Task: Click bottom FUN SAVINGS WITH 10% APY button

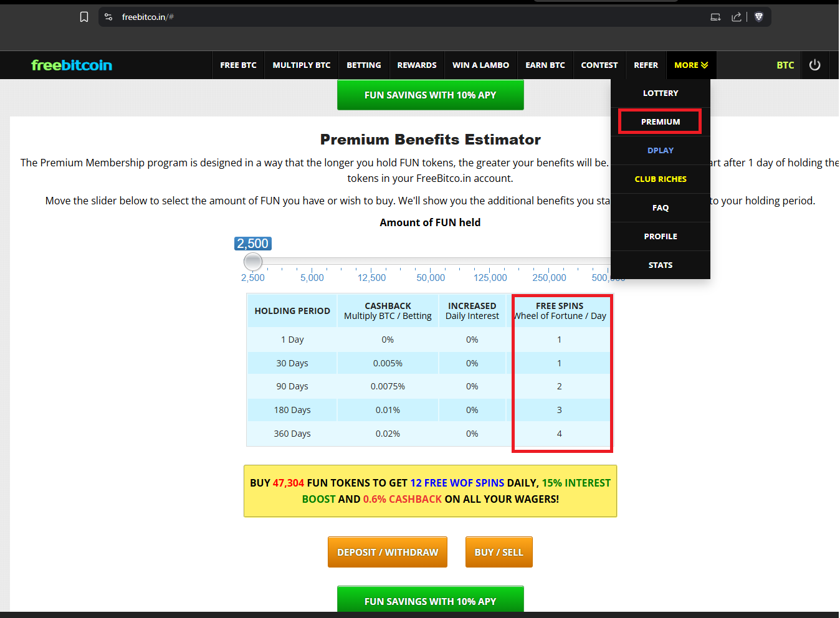Action: coord(431,599)
